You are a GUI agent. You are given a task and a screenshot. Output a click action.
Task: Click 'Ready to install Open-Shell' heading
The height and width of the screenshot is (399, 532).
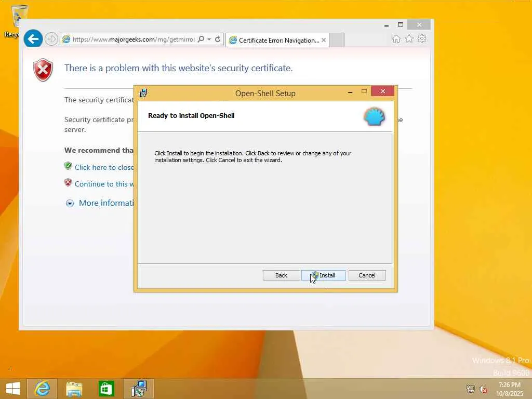tap(191, 115)
